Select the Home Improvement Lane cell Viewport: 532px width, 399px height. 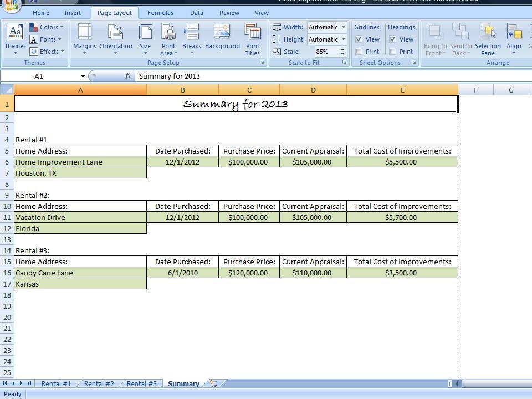coord(80,162)
